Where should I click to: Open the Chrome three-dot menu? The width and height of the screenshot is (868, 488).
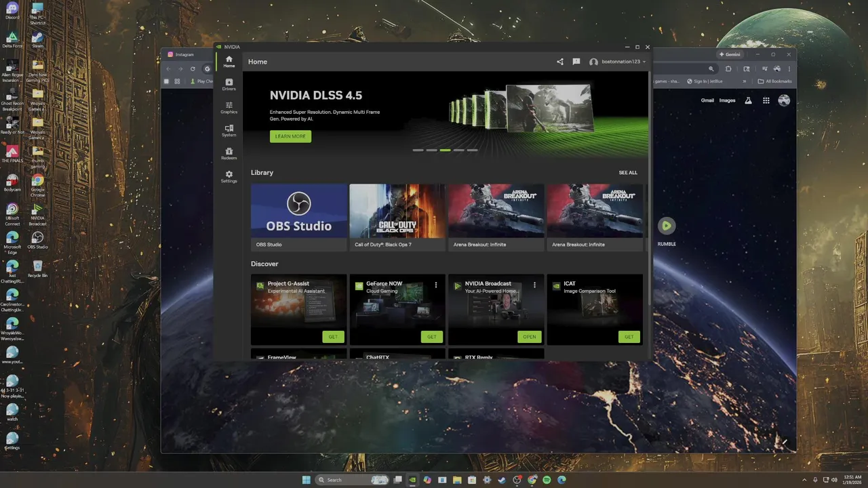(x=789, y=68)
